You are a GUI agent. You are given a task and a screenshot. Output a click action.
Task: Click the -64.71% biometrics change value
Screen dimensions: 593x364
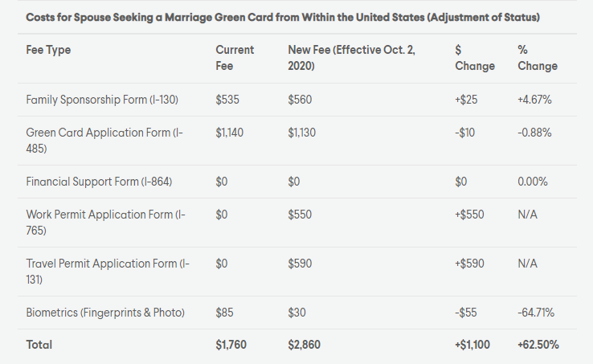[x=536, y=313]
